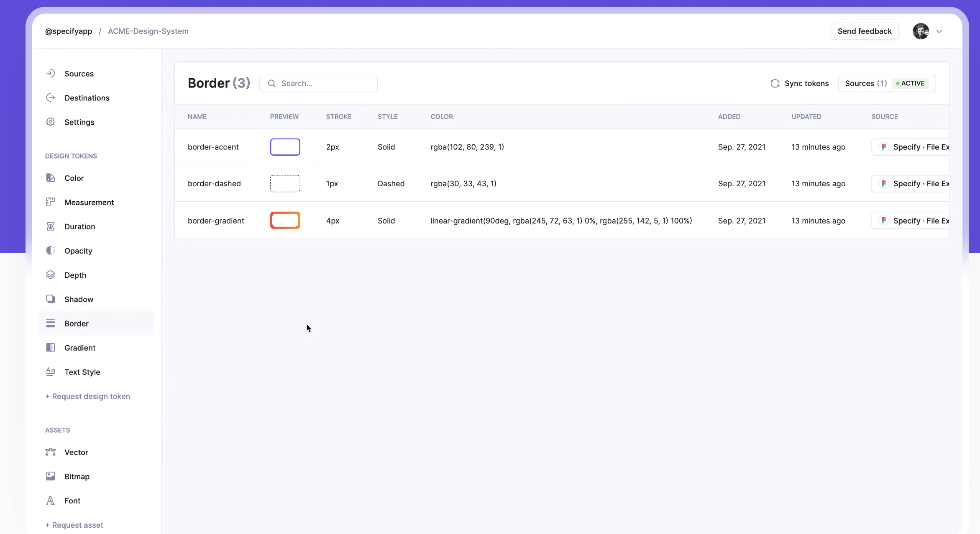Click the Settings gear icon
980x534 pixels.
point(50,122)
